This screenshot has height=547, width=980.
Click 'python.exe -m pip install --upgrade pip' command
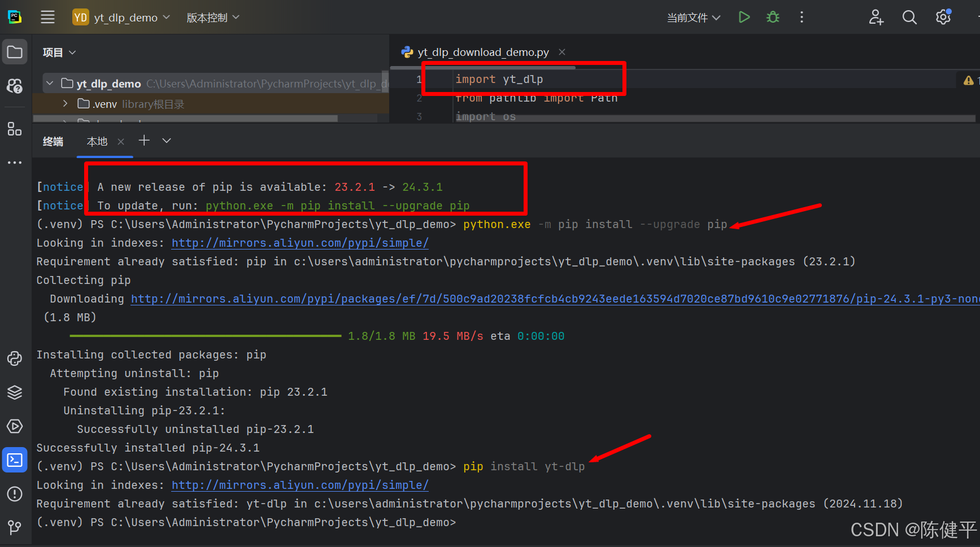[x=595, y=224]
